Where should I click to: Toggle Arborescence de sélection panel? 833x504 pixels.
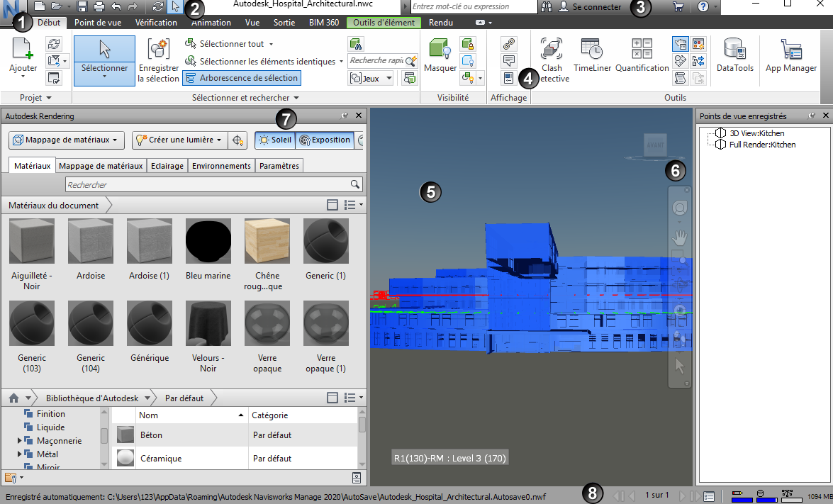242,77
